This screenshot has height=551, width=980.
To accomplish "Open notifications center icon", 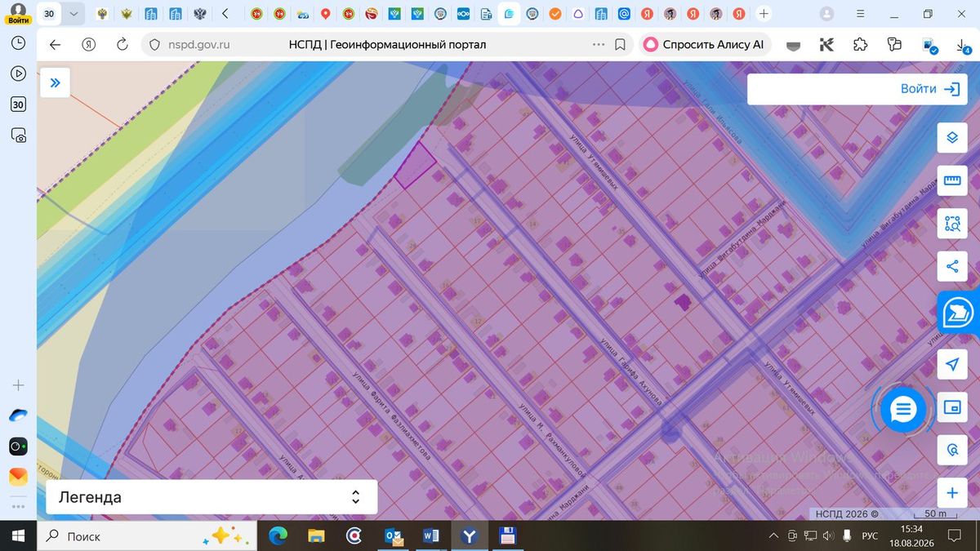I will [954, 535].
